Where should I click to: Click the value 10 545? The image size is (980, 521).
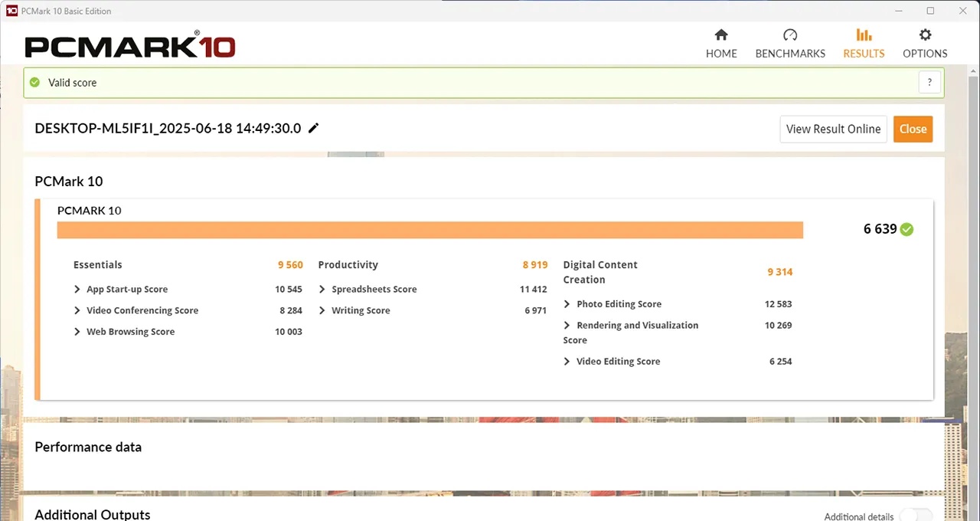coord(289,290)
